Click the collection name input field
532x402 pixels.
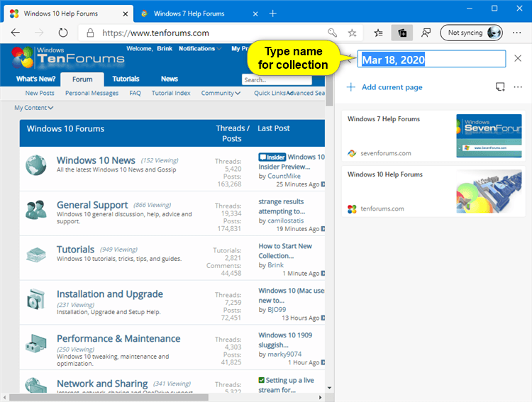click(431, 59)
